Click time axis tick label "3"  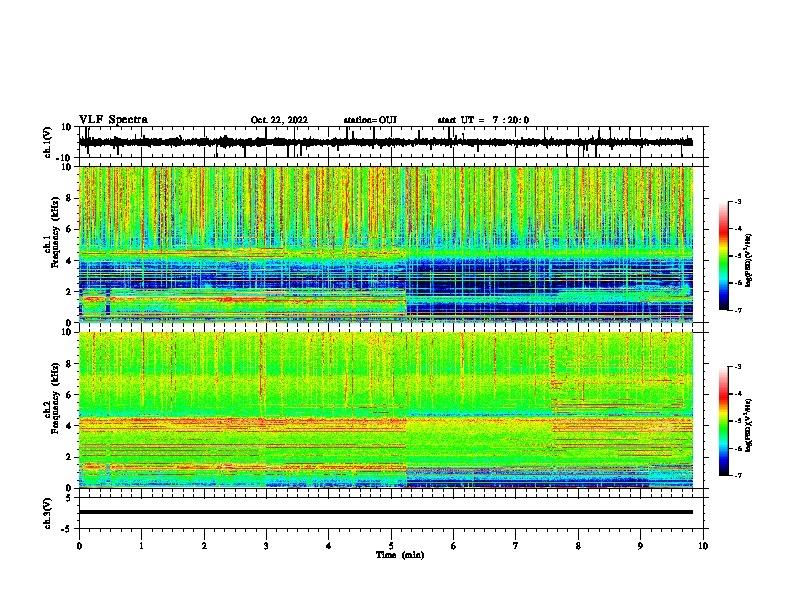click(266, 546)
